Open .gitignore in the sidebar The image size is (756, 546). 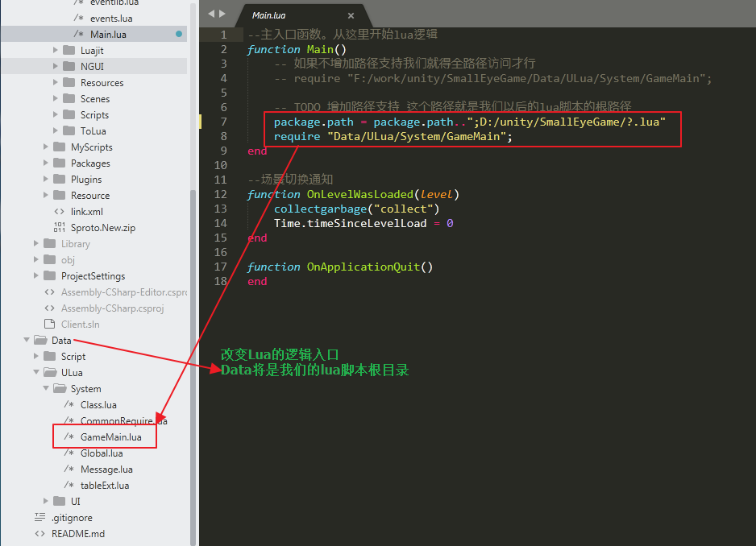pos(72,518)
